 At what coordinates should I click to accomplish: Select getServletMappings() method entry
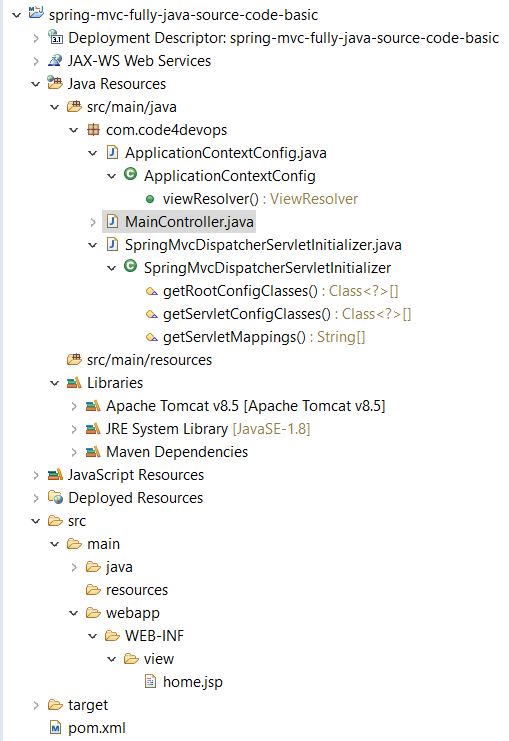click(x=255, y=337)
